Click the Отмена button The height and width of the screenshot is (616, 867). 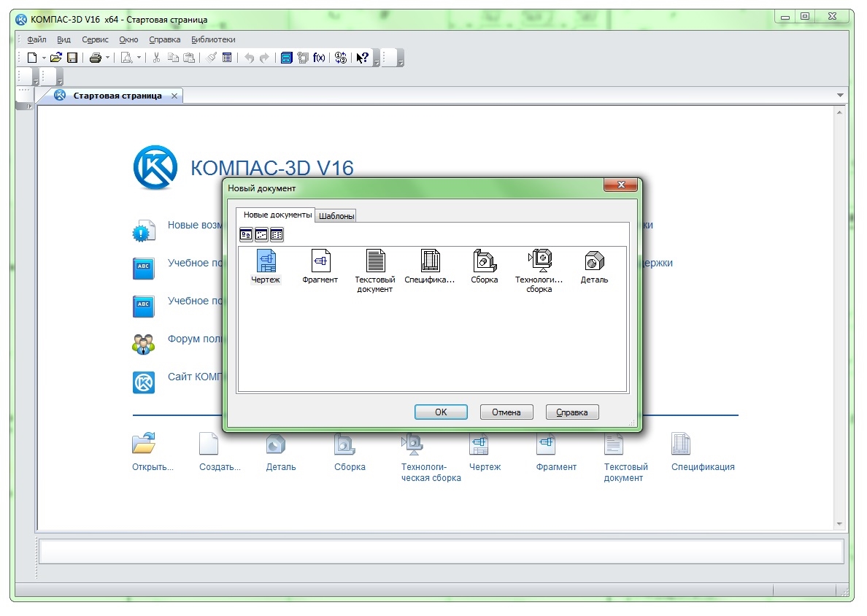pyautogui.click(x=506, y=412)
